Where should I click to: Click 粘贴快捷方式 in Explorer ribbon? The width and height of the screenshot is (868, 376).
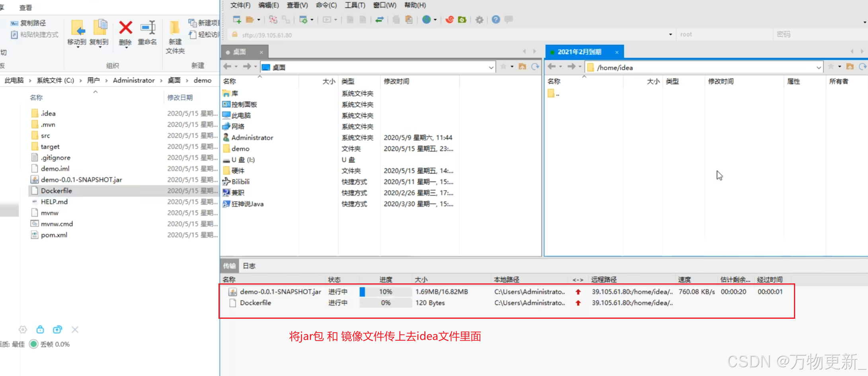click(35, 35)
